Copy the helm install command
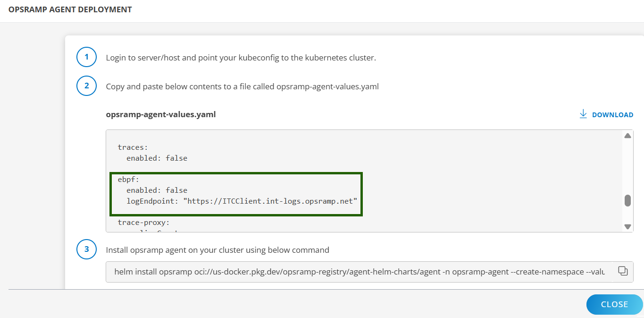644x318 pixels. pyautogui.click(x=623, y=271)
